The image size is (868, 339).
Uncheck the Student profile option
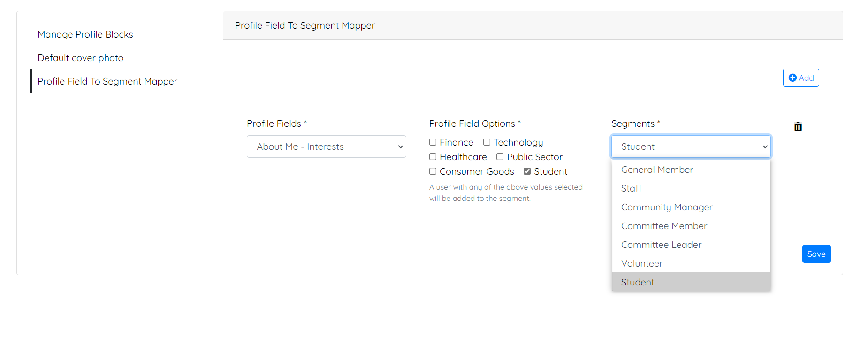527,171
